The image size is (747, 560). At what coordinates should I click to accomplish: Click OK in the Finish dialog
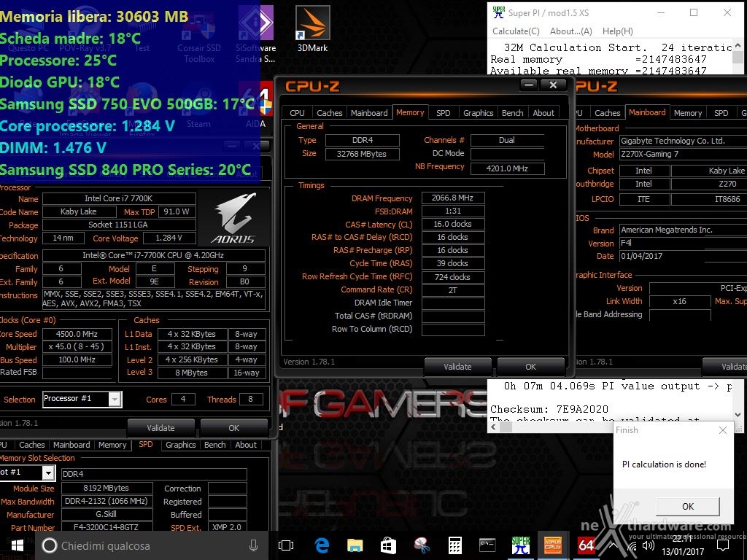pyautogui.click(x=687, y=506)
